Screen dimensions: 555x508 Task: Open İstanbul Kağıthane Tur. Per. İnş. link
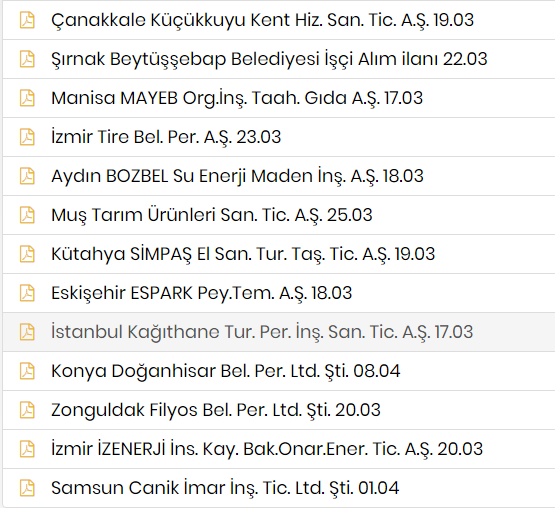coord(262,332)
